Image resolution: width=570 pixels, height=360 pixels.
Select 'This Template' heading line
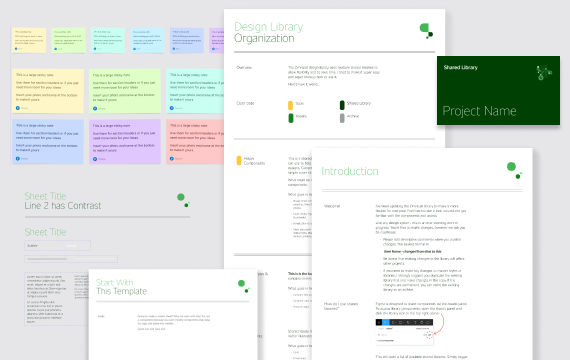click(x=121, y=291)
